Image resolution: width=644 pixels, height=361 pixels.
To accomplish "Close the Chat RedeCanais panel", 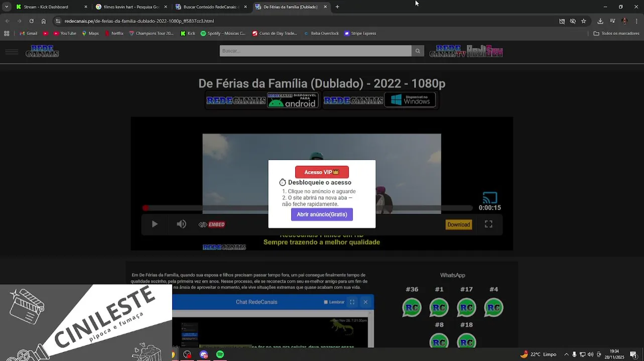I will pos(365,302).
